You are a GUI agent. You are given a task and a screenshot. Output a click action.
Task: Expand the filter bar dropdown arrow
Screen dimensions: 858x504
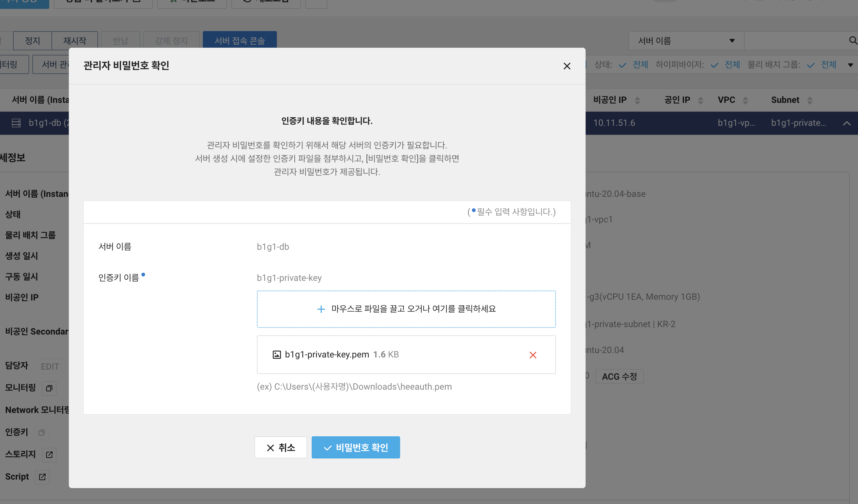850,65
